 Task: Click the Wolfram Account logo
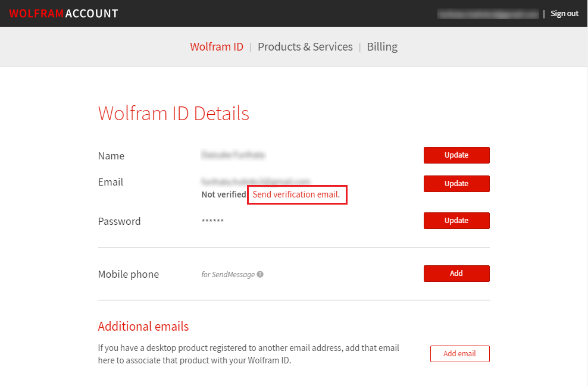pos(64,14)
